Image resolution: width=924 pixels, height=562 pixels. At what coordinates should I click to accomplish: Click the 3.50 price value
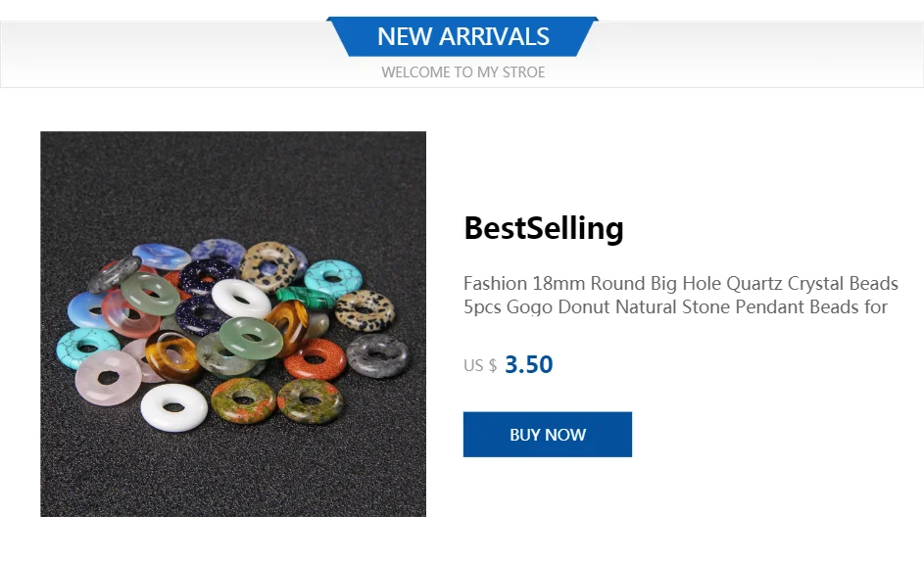(528, 364)
